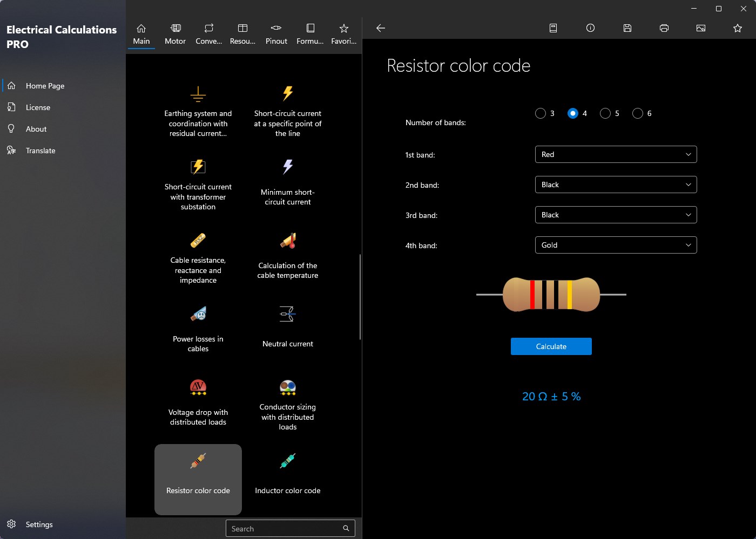
Task: Switch to the Resources tab
Action: tap(243, 34)
